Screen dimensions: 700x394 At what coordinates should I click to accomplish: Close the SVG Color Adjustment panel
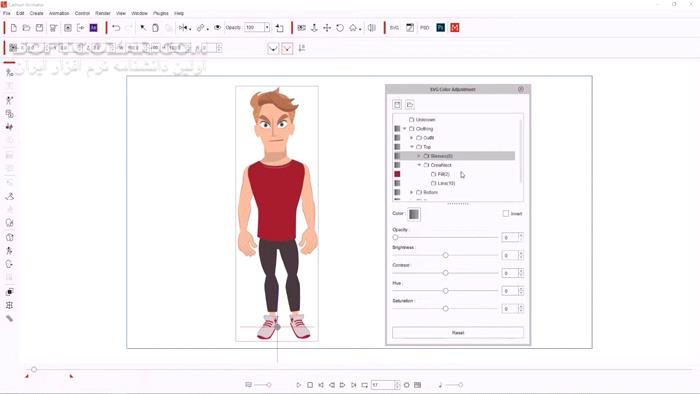(521, 89)
